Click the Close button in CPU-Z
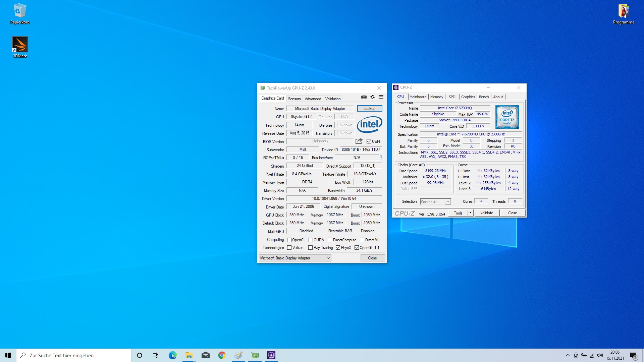644x362 pixels. 513,213
